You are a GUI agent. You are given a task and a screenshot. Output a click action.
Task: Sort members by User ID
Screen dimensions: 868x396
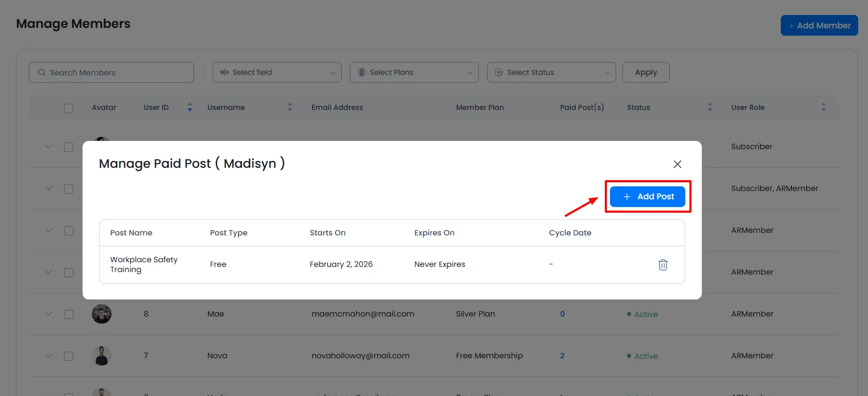190,107
